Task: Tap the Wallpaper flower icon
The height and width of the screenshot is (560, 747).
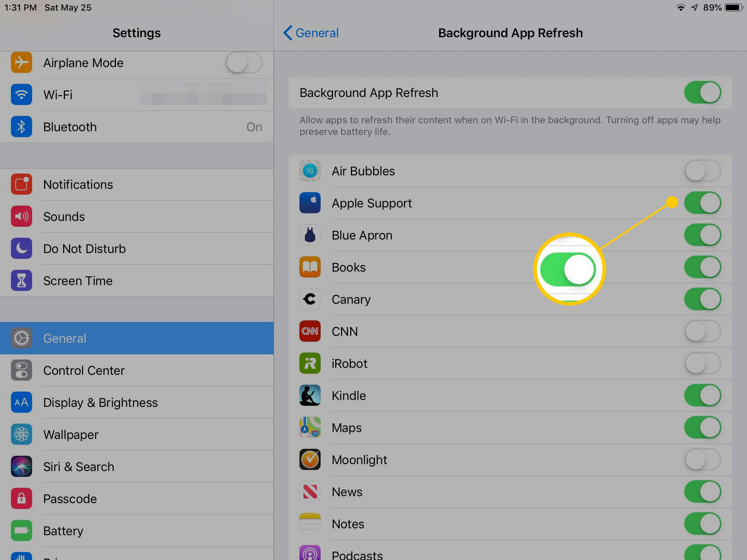Action: 22,434
